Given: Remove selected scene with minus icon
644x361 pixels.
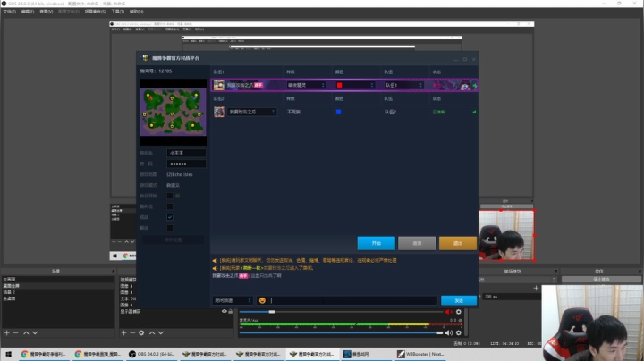Looking at the screenshot, I should pos(15,332).
